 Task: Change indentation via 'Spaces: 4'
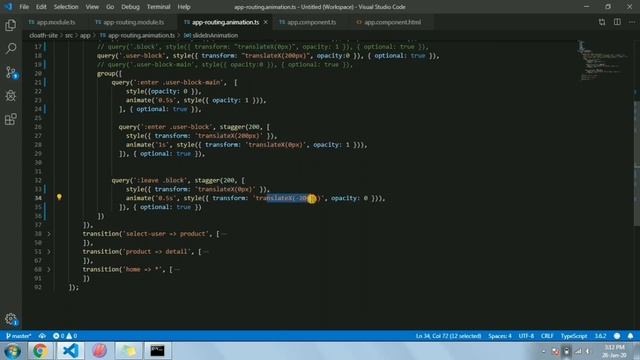500,336
